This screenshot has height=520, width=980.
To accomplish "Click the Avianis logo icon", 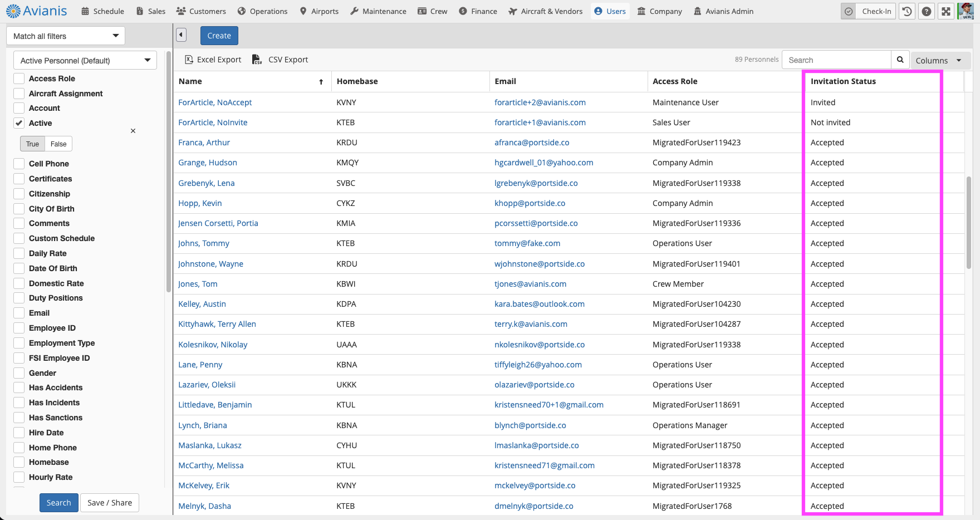I will click(13, 11).
